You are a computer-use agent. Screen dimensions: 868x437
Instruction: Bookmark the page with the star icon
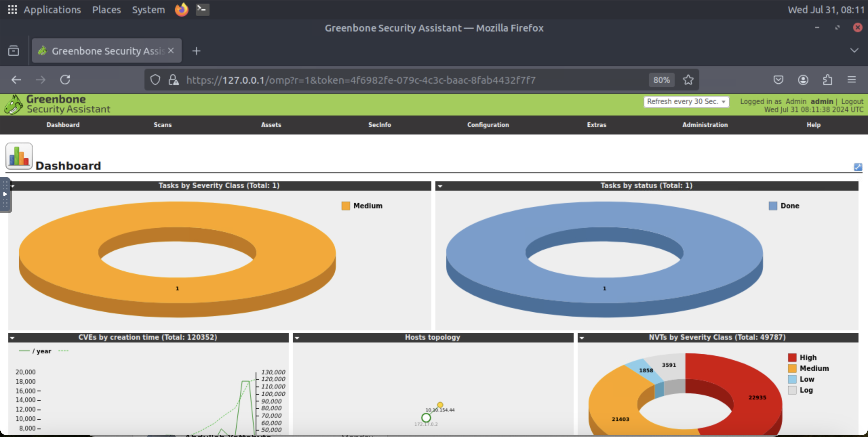click(x=688, y=80)
